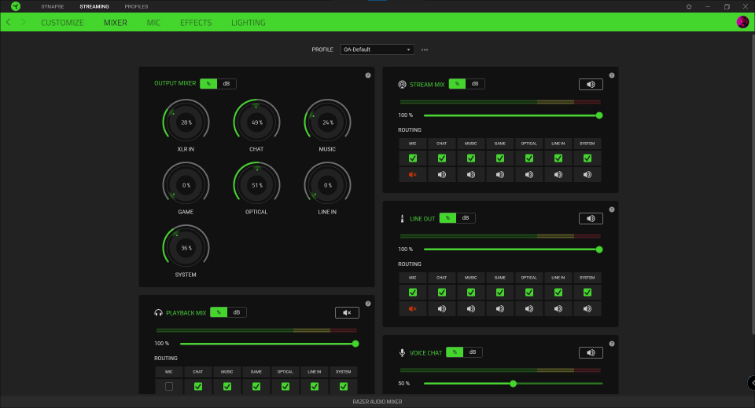Click the XLR IN volume knob
755x408 pixels.
pos(186,122)
